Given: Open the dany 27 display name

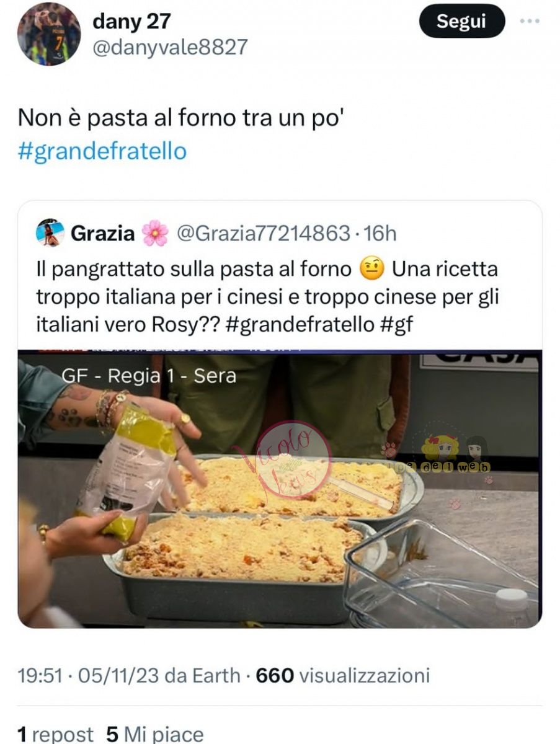Looking at the screenshot, I should click(x=131, y=22).
